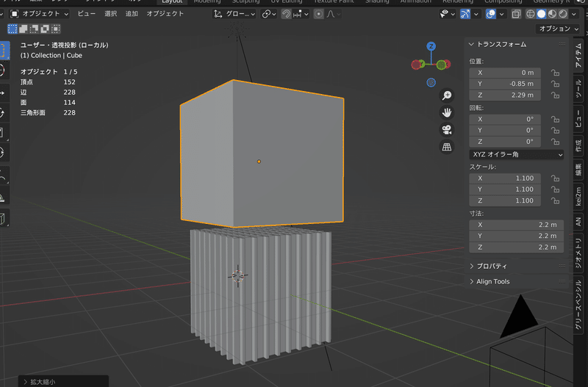This screenshot has height=387, width=588.
Task: Toggle lock for Scale X
Action: 555,178
